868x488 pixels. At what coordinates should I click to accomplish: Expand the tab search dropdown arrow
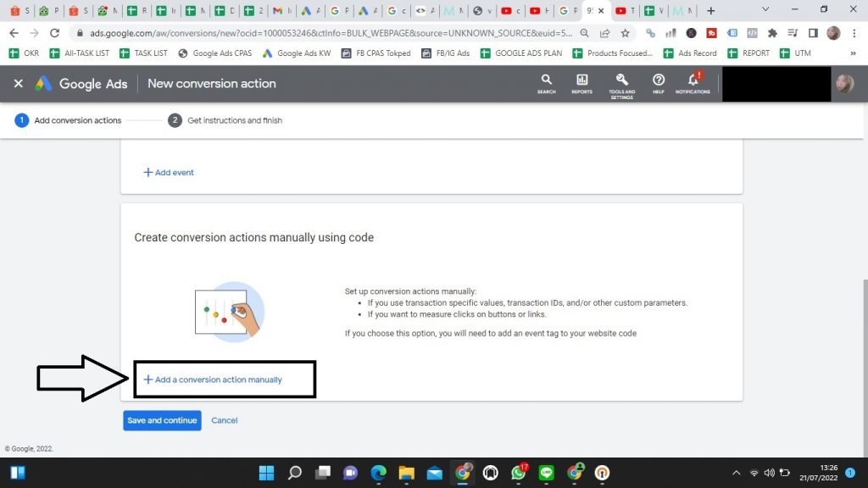(765, 10)
